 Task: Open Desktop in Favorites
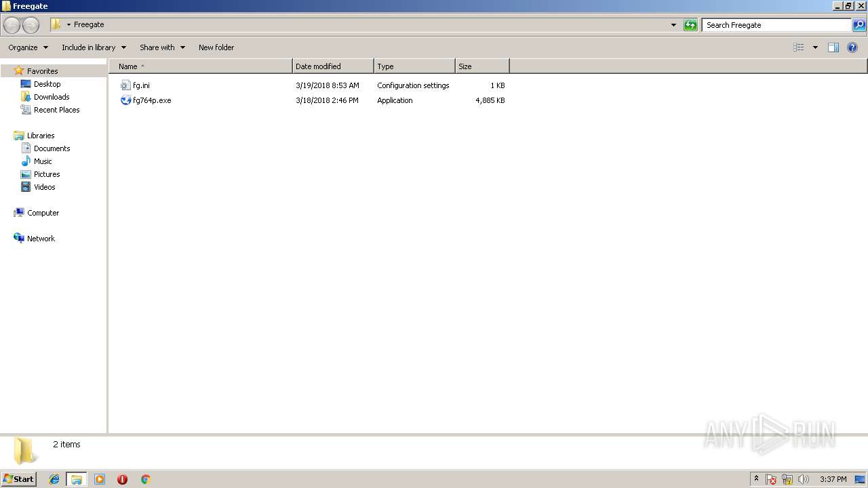[47, 84]
